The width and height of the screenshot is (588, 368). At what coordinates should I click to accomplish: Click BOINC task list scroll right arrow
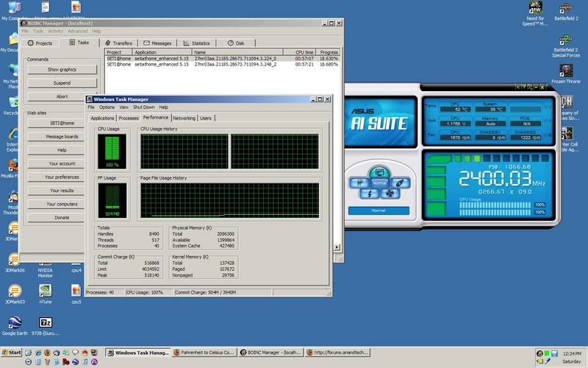click(x=337, y=247)
